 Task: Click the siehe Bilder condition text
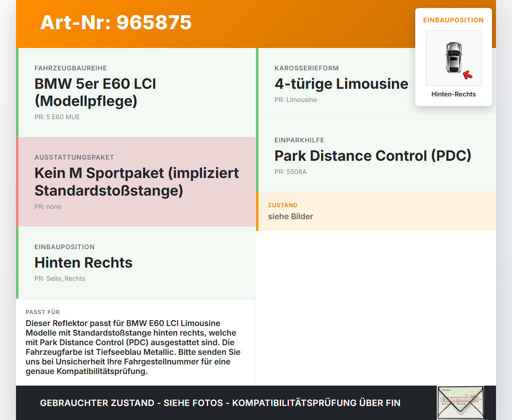(x=290, y=216)
